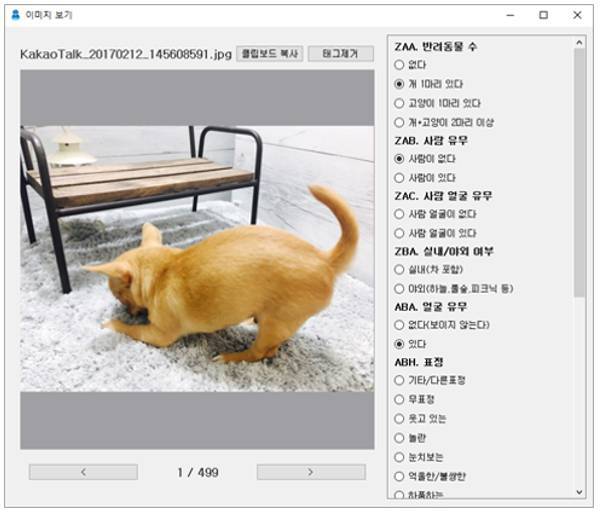Click the file name KakaoTalk_20170212_145608591.jpg
Screen dimensions: 601x512
(126, 54)
